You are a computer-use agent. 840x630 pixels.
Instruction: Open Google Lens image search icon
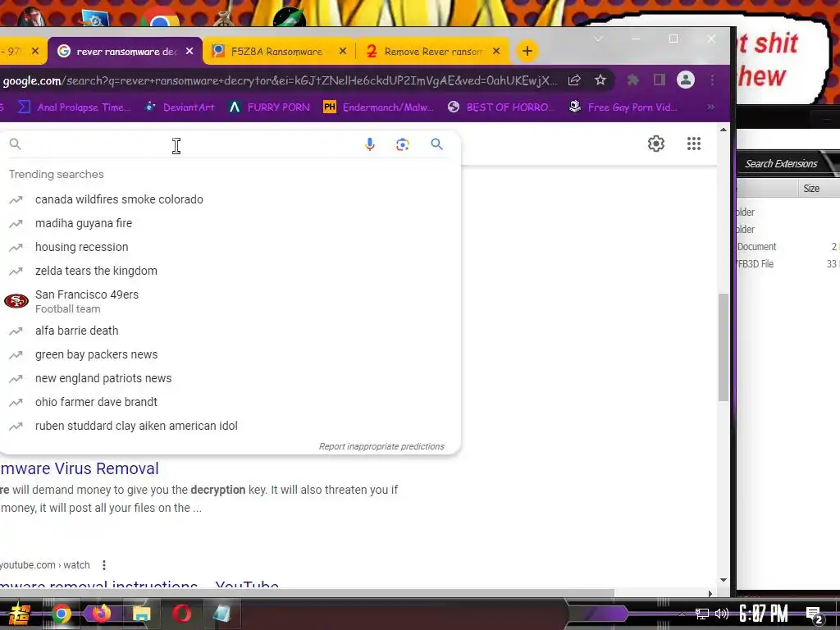pos(402,144)
